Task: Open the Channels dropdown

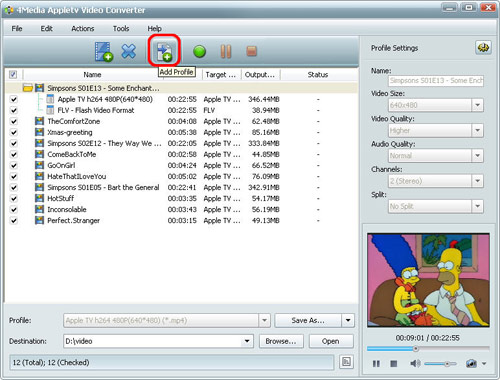Action: click(x=477, y=181)
